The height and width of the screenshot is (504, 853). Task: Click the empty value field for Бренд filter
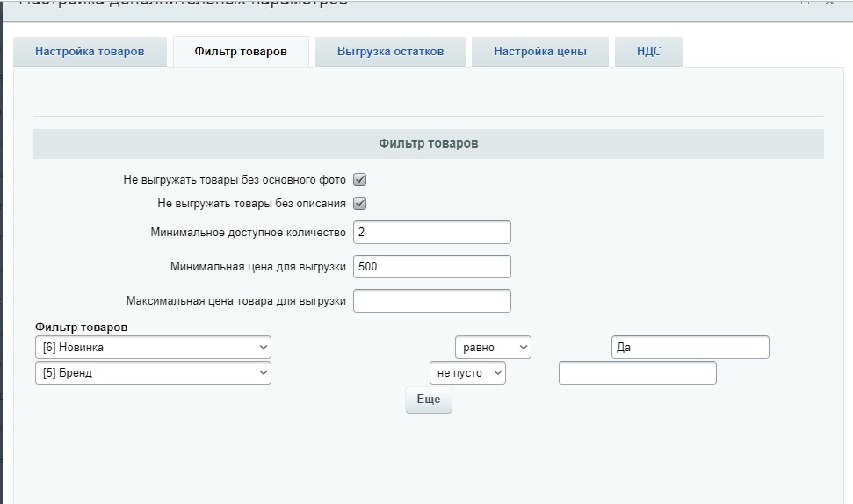coord(637,373)
